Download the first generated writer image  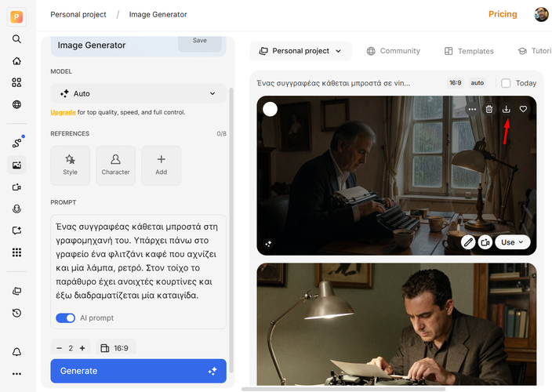pyautogui.click(x=507, y=109)
